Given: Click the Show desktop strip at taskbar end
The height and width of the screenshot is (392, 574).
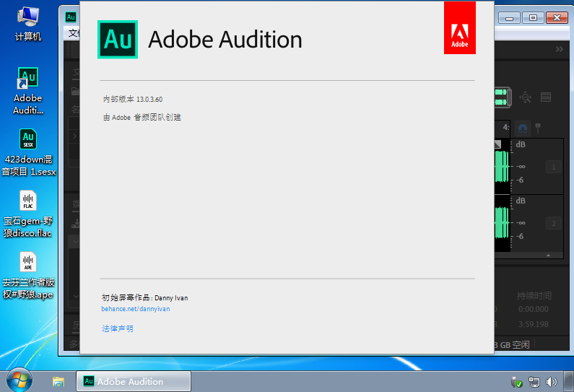Looking at the screenshot, I should [569, 382].
